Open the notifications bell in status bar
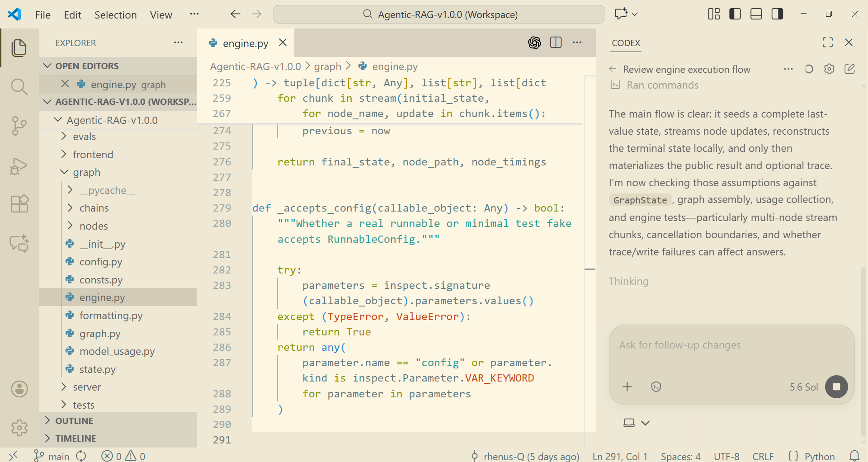 (x=854, y=456)
